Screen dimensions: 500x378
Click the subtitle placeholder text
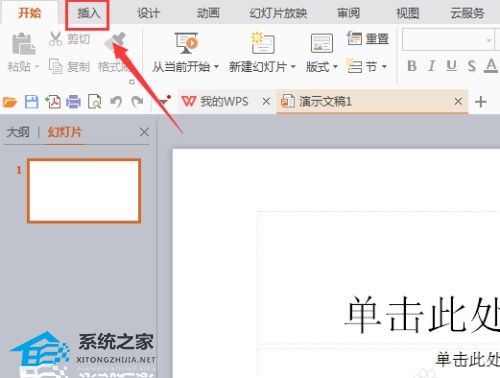[x=467, y=359]
